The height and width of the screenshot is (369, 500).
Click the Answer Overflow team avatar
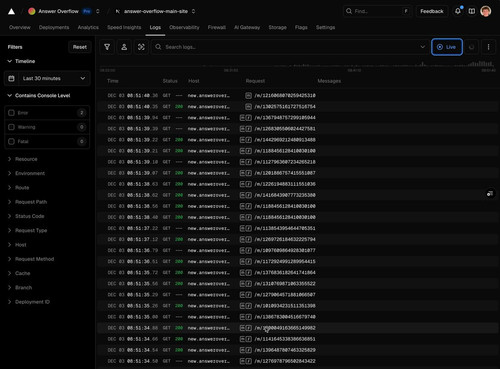point(32,11)
